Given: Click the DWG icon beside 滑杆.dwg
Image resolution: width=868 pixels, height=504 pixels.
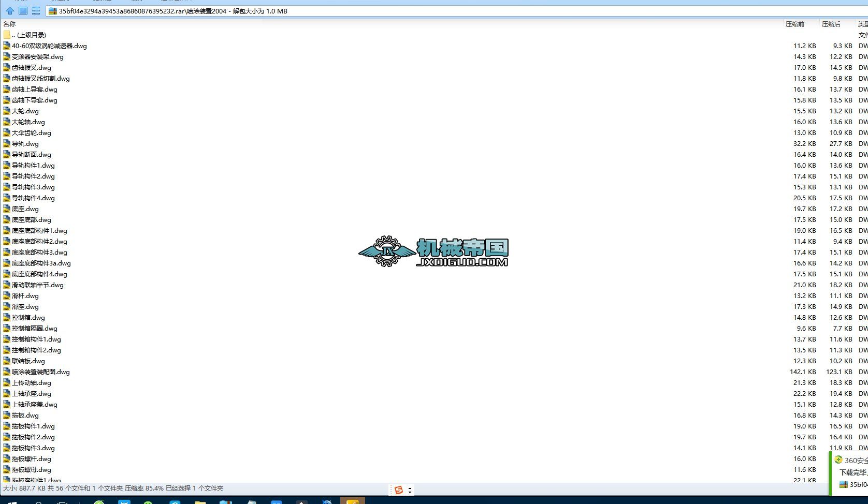Looking at the screenshot, I should coord(6,295).
